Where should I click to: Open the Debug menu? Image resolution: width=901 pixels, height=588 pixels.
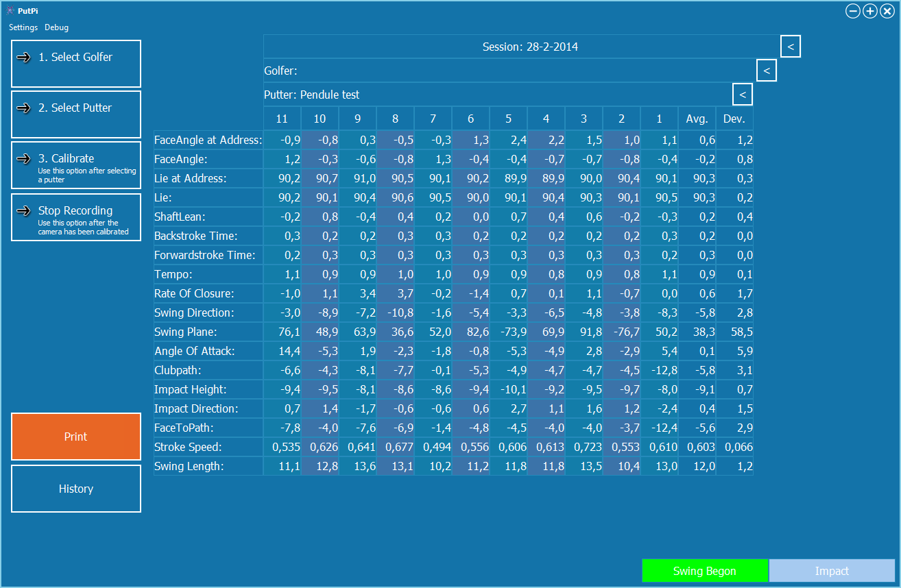pyautogui.click(x=56, y=27)
